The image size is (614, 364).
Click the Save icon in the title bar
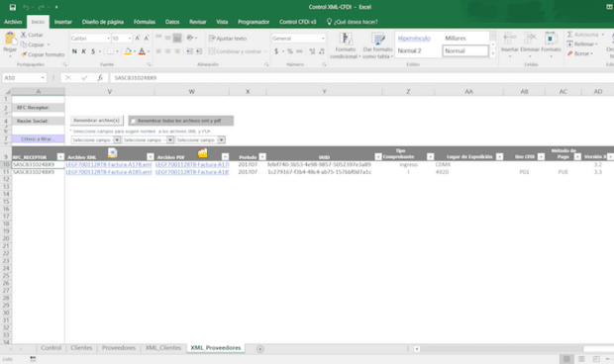[x=13, y=7]
